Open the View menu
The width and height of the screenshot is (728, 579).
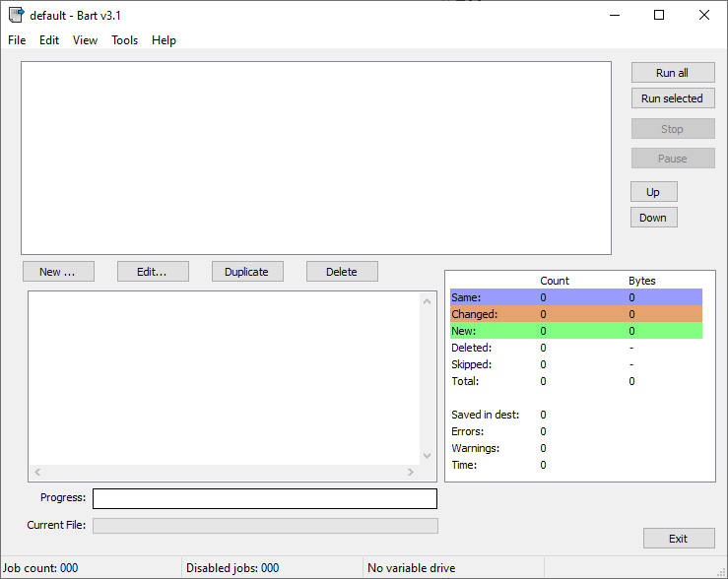point(86,40)
